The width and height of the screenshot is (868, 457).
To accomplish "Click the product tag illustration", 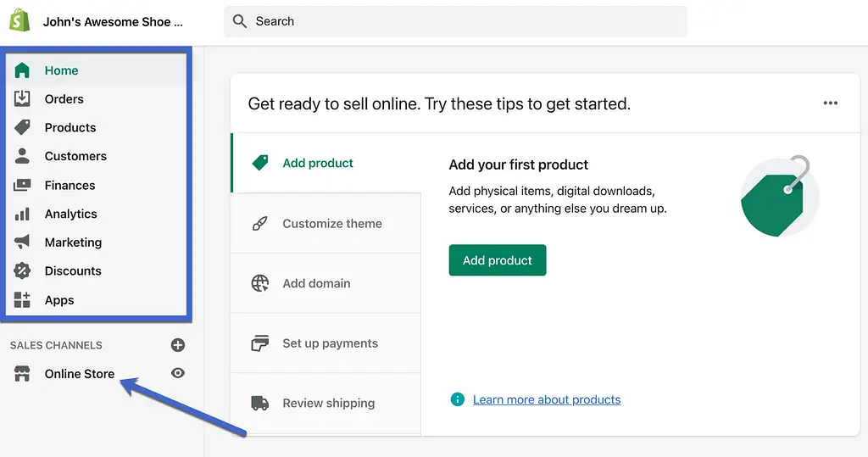I will coord(779,196).
